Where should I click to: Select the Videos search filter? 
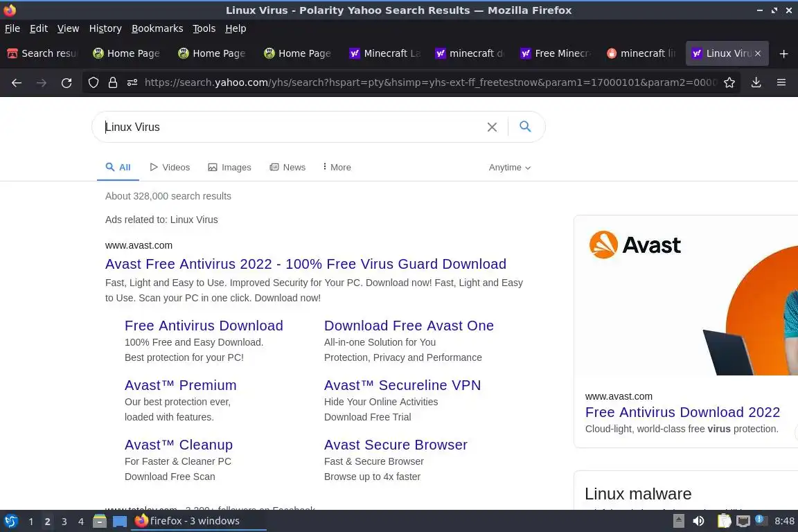pos(170,168)
